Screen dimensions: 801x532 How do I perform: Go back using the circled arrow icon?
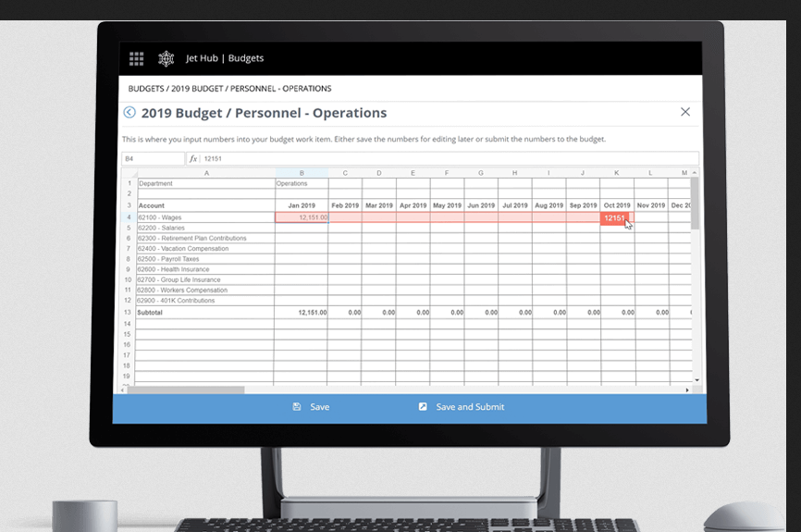129,113
